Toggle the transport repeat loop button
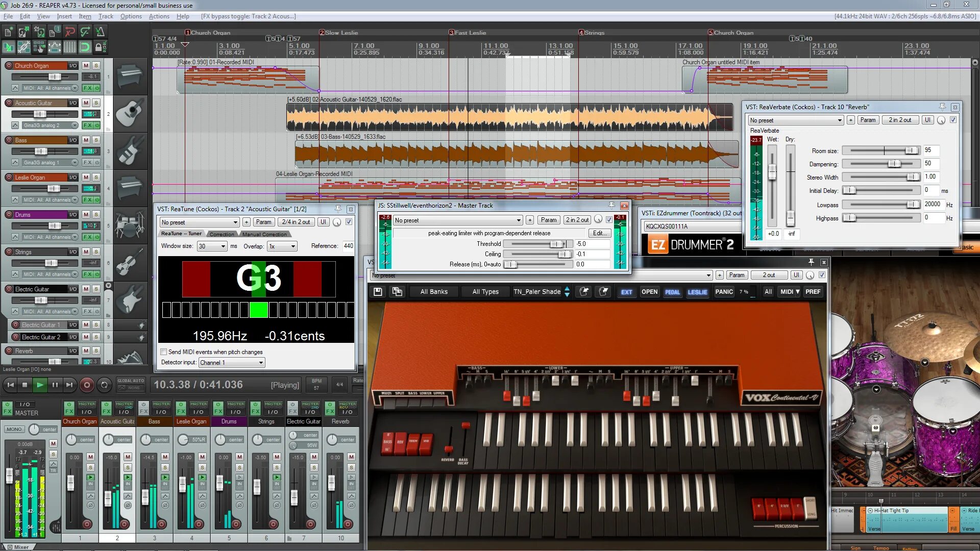The image size is (980, 551). (x=104, y=385)
